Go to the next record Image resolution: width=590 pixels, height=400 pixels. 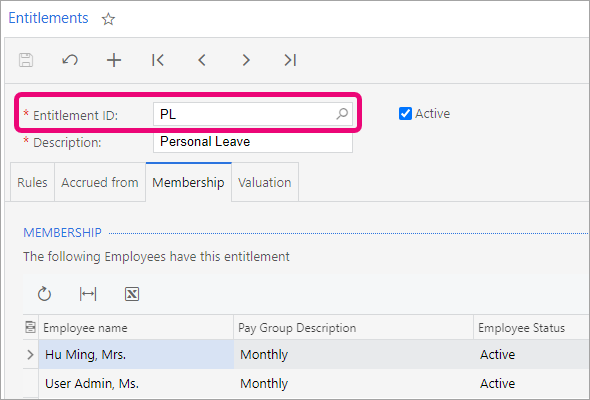click(246, 60)
